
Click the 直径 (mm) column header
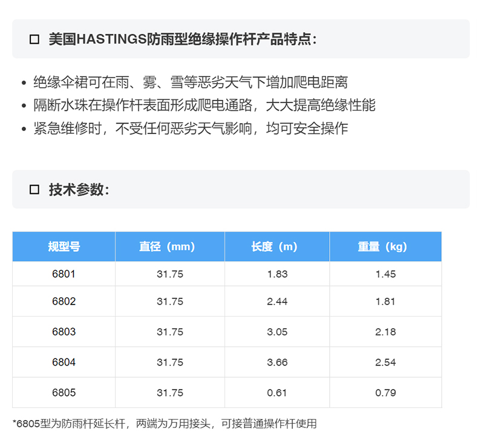coord(167,246)
